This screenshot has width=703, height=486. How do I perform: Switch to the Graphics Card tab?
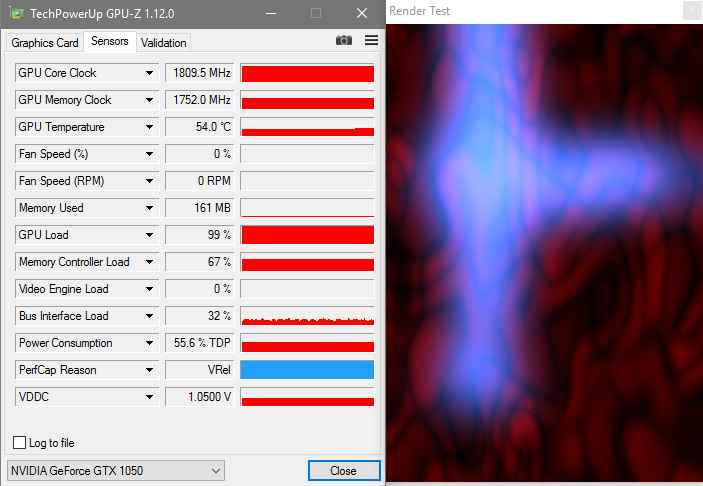tap(45, 43)
